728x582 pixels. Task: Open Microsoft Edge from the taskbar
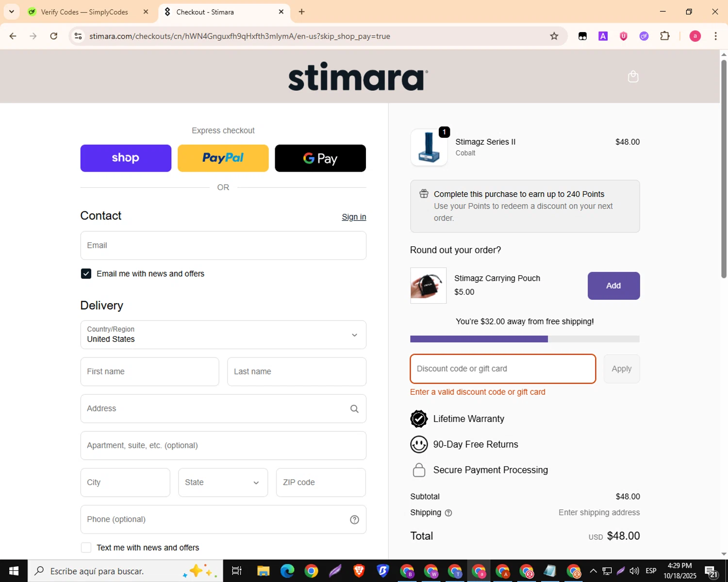[x=287, y=571]
